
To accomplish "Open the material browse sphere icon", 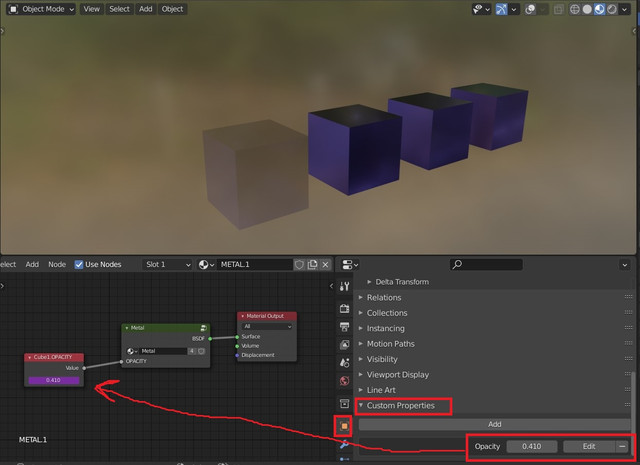I will click(x=206, y=265).
